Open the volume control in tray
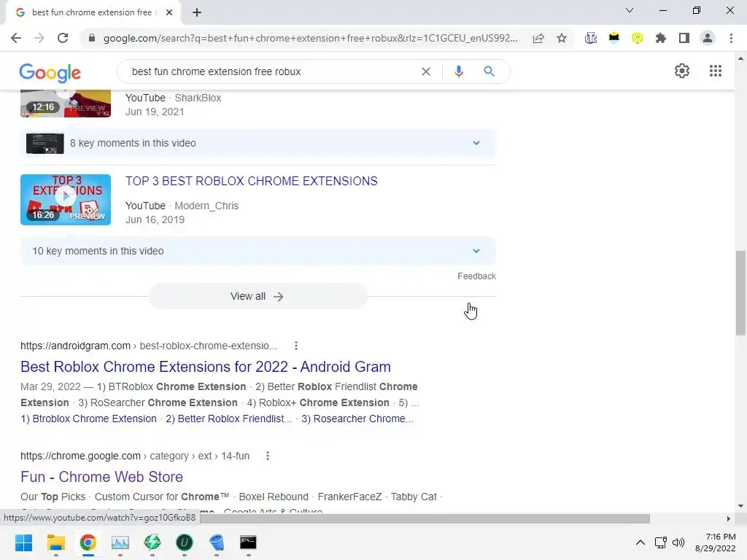 678,542
